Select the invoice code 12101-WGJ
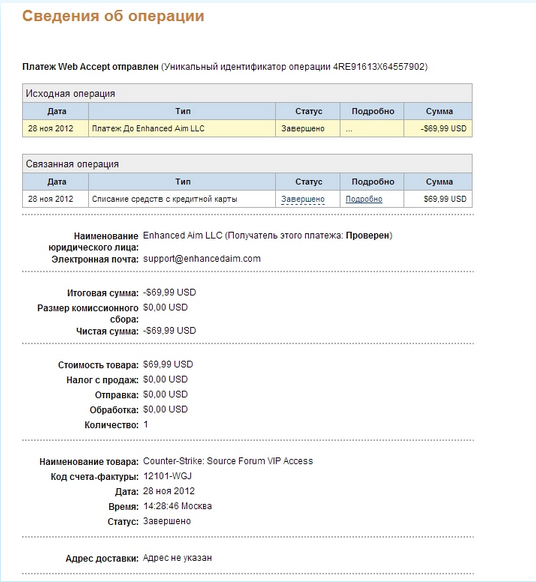Image resolution: width=536 pixels, height=582 pixels. (167, 476)
